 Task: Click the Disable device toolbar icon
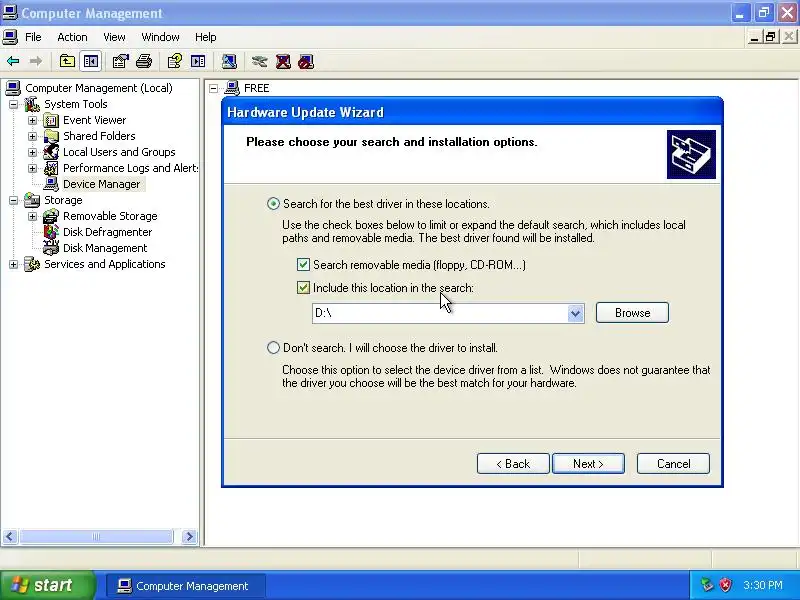coord(306,62)
